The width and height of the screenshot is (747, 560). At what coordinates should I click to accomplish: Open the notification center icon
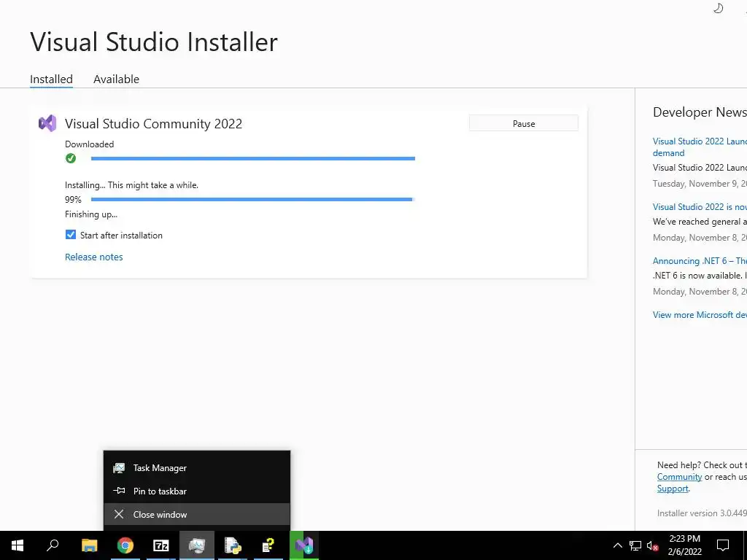tap(723, 545)
